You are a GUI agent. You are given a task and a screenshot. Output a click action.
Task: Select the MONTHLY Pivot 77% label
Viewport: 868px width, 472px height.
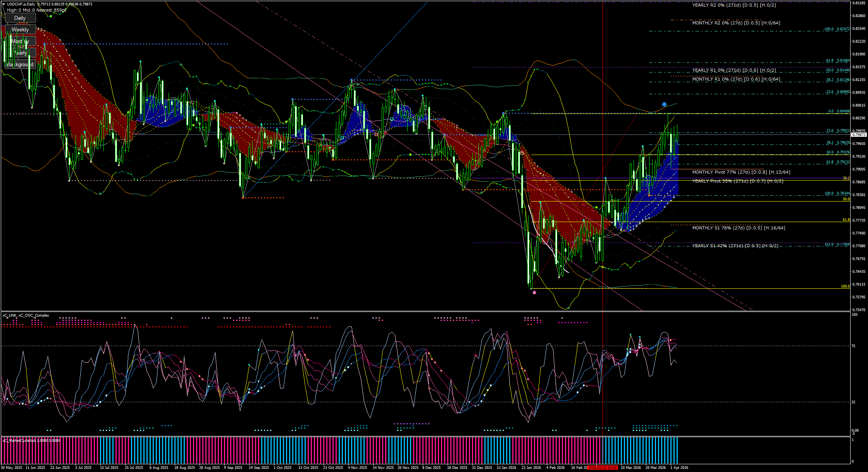tap(741, 172)
